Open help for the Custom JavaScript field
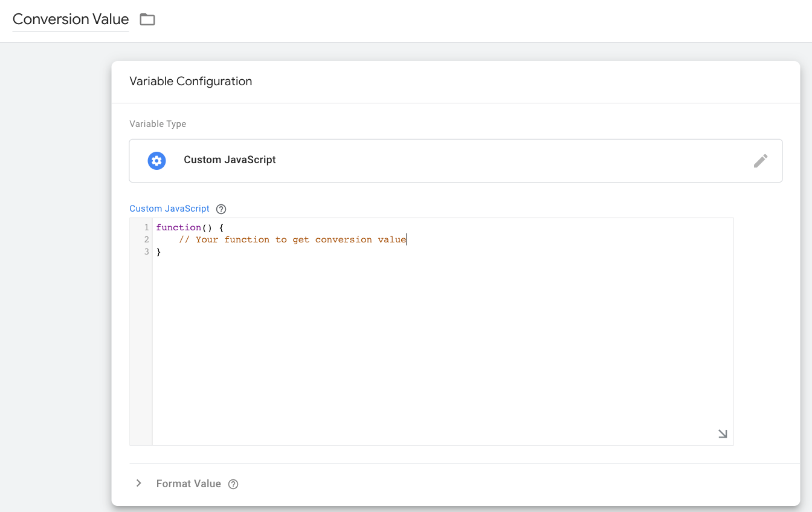The width and height of the screenshot is (812, 512). (221, 208)
